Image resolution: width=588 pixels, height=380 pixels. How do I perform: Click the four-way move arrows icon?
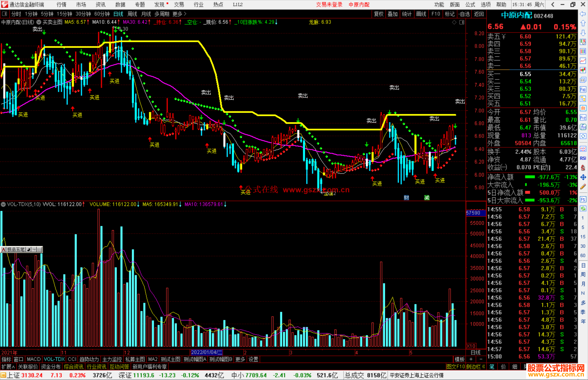[x=583, y=177]
